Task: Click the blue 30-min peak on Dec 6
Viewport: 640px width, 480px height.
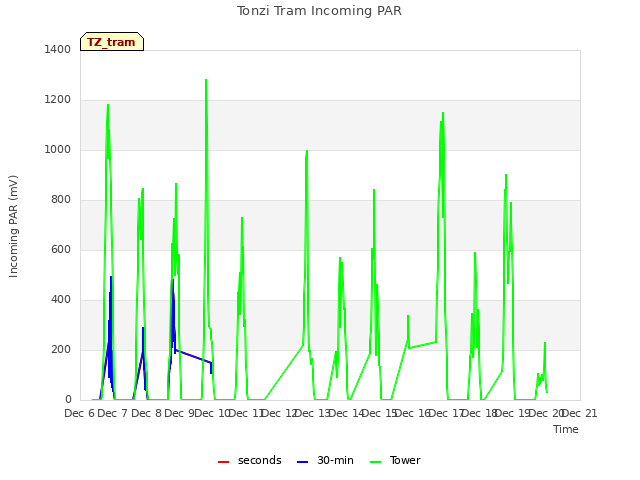Action: (111, 278)
